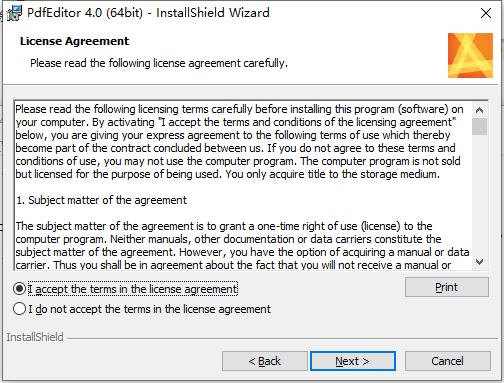Screen dimensions: 504x383
Task: Click the '1. Subject matter of the agreement' line
Action: [x=102, y=200]
